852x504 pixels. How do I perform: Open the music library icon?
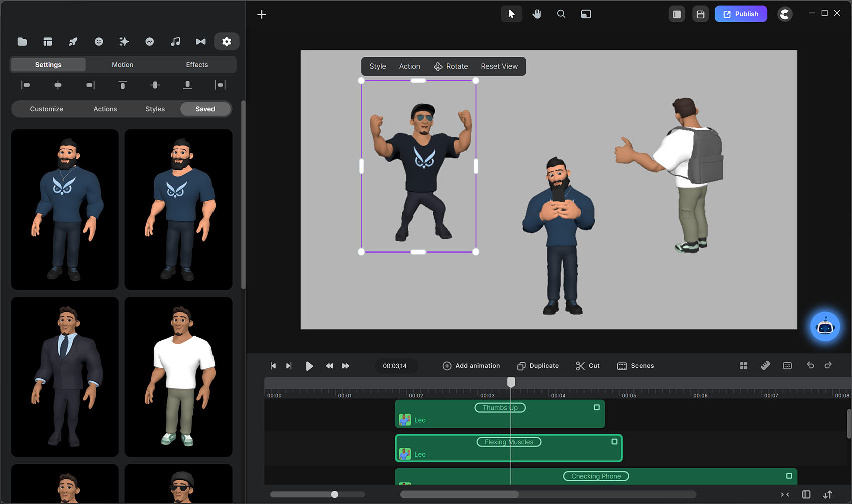pos(175,42)
